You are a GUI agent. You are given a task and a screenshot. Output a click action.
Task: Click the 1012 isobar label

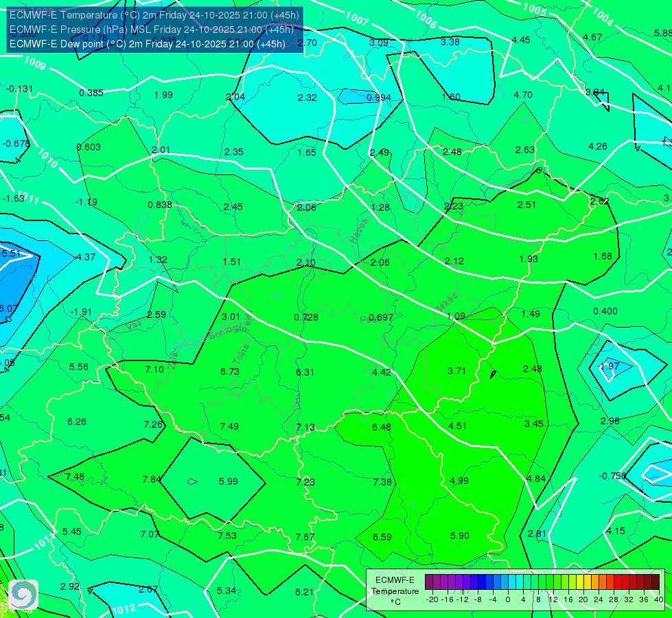(x=124, y=609)
